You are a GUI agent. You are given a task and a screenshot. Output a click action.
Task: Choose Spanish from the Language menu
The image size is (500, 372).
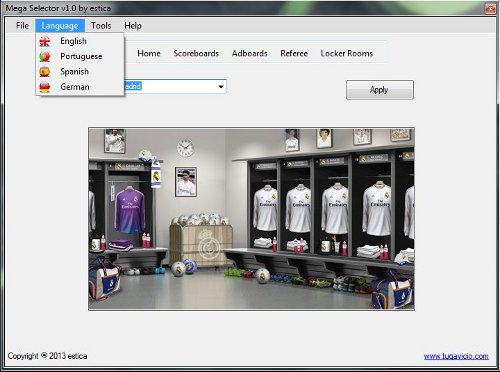coord(80,72)
